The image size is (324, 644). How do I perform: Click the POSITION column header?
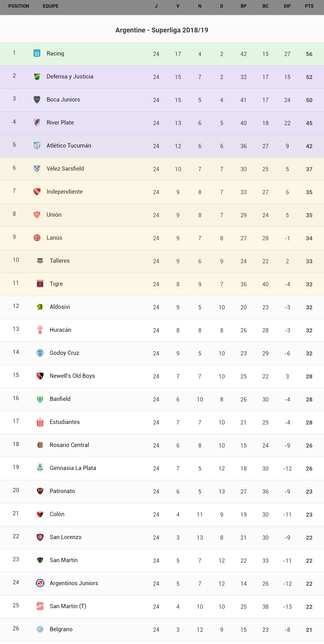tap(19, 6)
